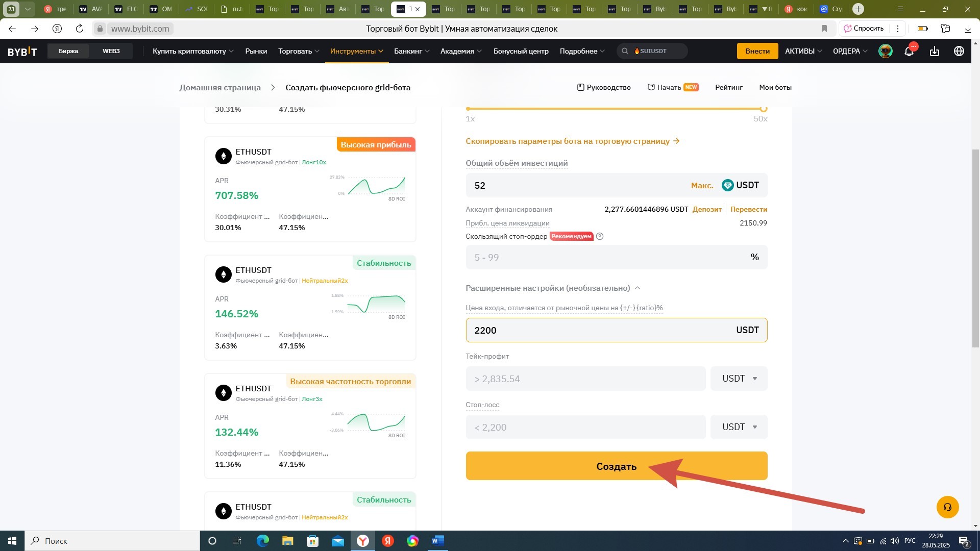This screenshot has width=980, height=551.
Task: Click the 50x leverage slider handle
Action: point(764,109)
